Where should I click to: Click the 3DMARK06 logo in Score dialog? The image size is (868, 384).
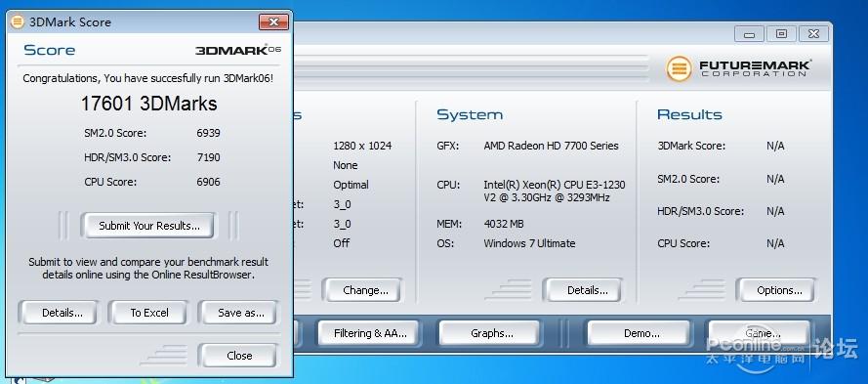pyautogui.click(x=238, y=50)
